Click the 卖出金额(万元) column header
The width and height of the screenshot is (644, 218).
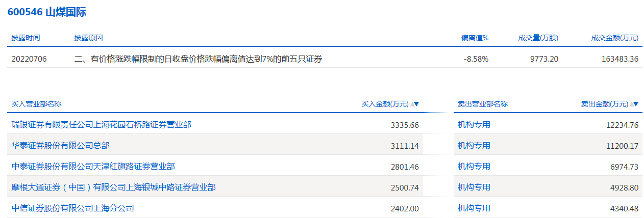pos(604,104)
